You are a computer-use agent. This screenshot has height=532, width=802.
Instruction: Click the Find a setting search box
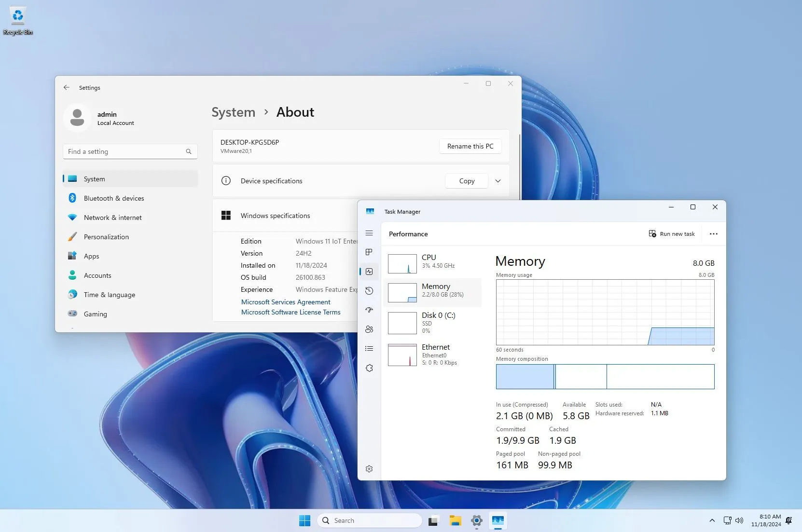[x=125, y=151]
